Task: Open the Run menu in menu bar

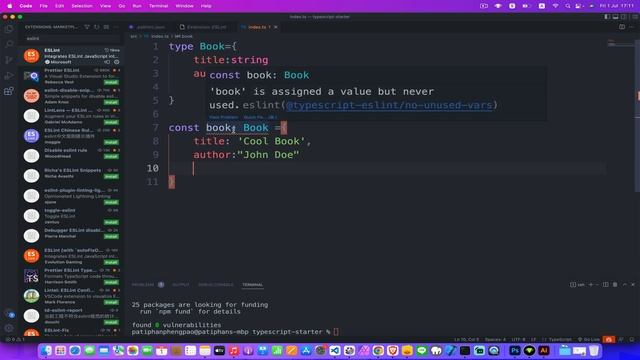Action: click(x=137, y=6)
